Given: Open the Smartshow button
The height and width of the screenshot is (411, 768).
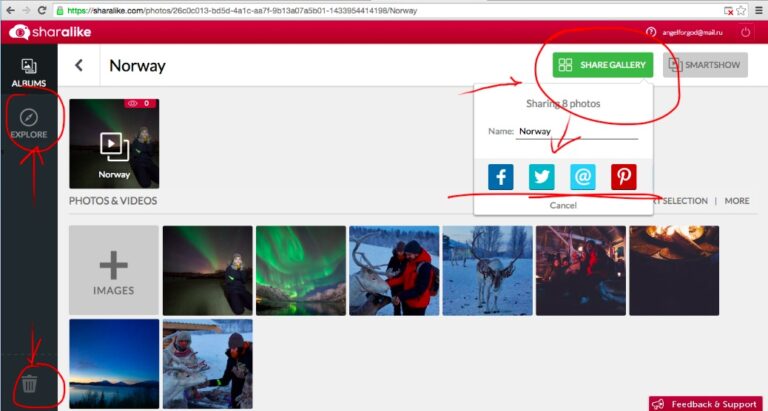Looking at the screenshot, I should (705, 65).
